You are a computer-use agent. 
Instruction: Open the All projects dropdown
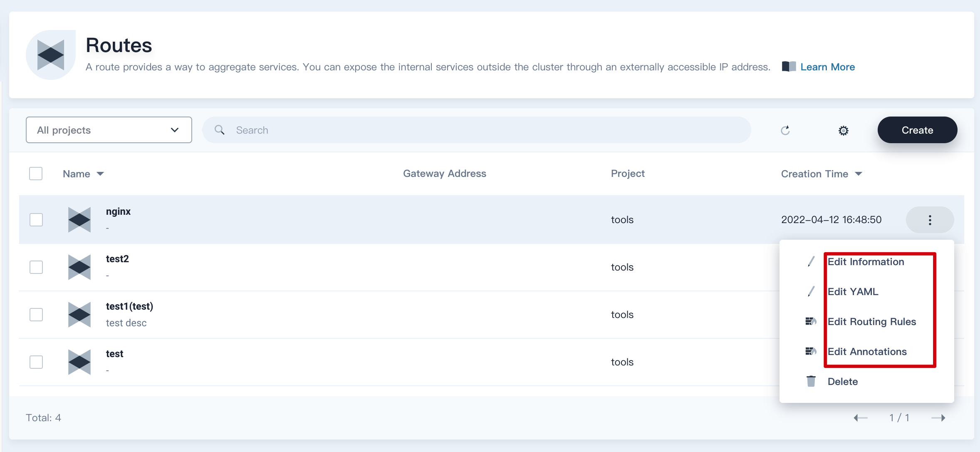109,130
